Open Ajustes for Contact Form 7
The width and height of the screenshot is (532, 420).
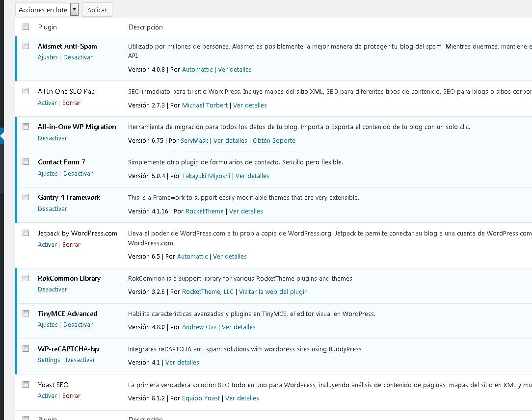48,173
